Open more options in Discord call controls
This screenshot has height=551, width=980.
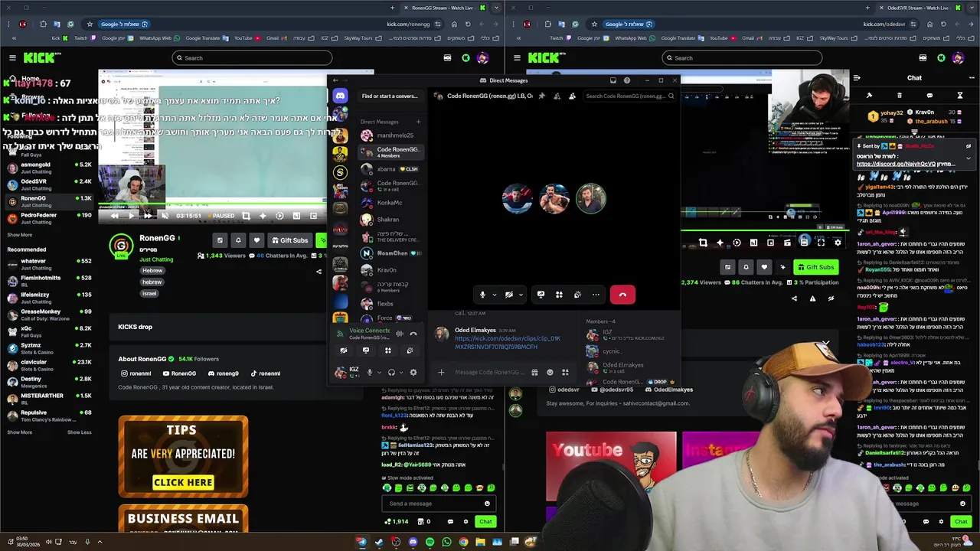(x=596, y=295)
